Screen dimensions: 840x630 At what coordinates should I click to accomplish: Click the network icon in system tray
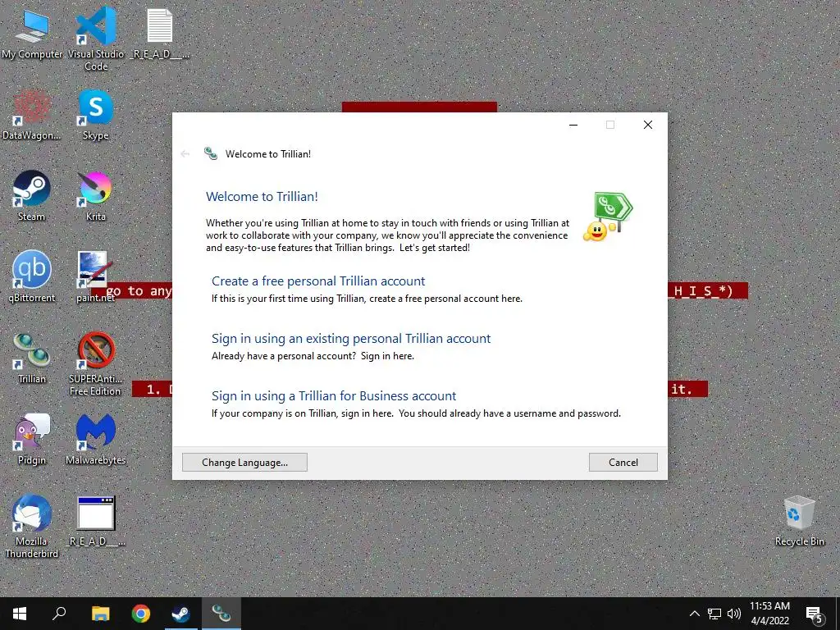coord(714,614)
